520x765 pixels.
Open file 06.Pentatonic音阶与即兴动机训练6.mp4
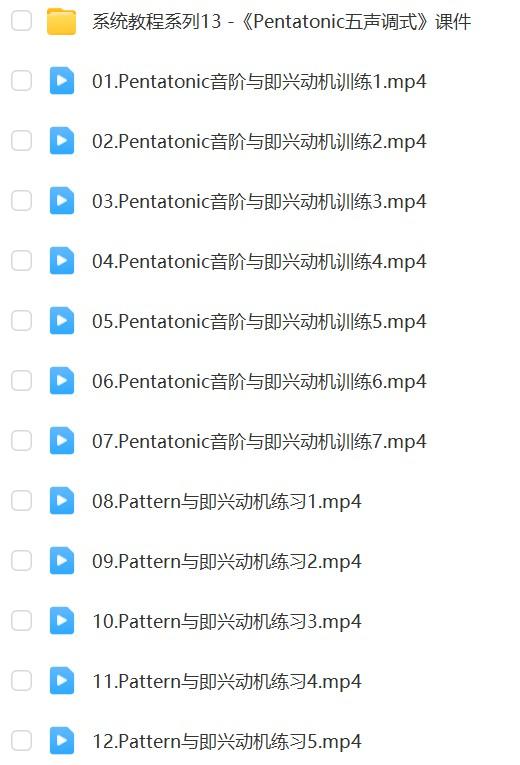click(259, 382)
